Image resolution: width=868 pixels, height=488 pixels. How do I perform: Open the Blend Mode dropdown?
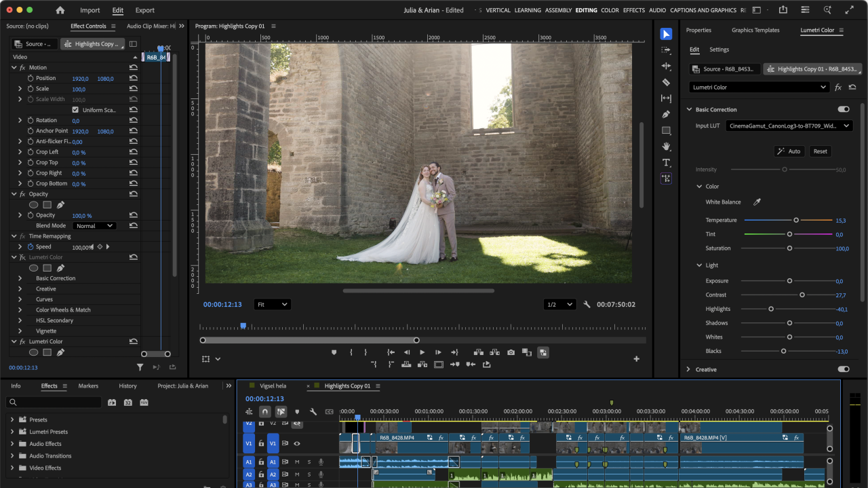point(94,226)
